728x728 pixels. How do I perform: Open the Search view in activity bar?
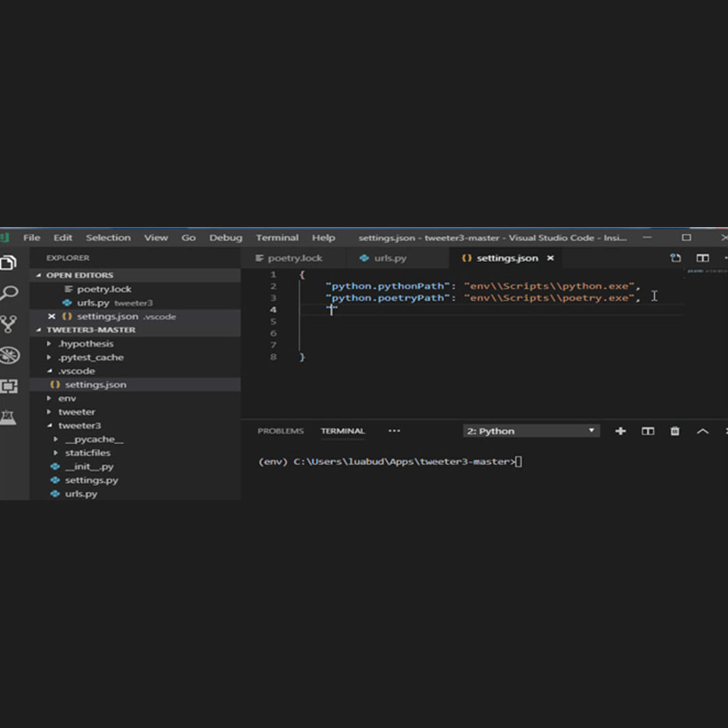[x=9, y=294]
